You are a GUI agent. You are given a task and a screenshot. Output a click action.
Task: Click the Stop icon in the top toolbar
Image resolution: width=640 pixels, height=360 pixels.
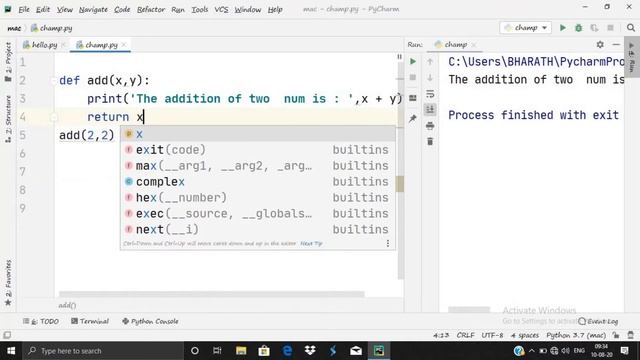tap(610, 28)
